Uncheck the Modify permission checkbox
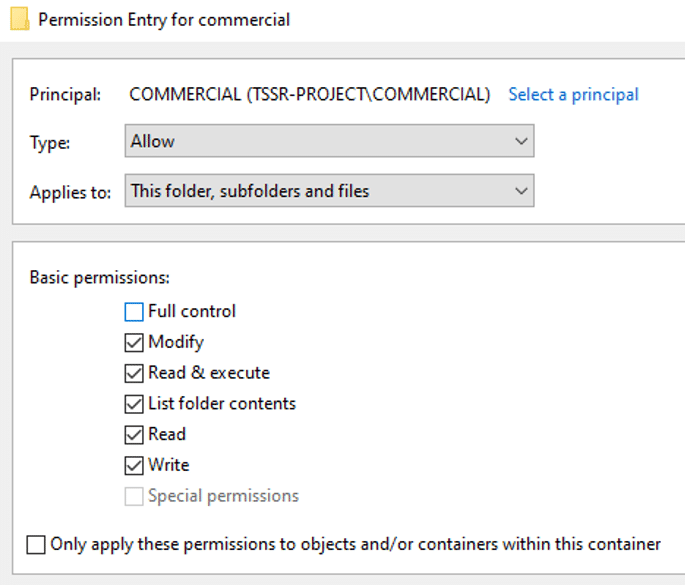685x585 pixels. click(134, 343)
